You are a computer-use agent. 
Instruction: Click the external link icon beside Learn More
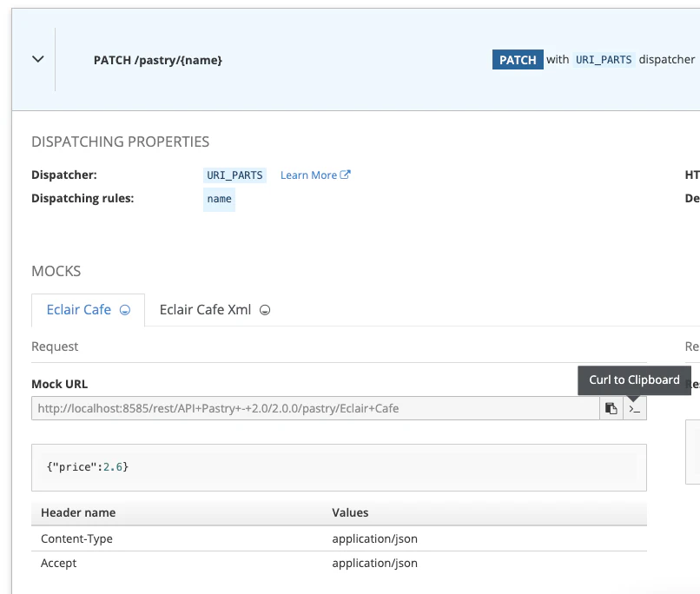tap(346, 175)
